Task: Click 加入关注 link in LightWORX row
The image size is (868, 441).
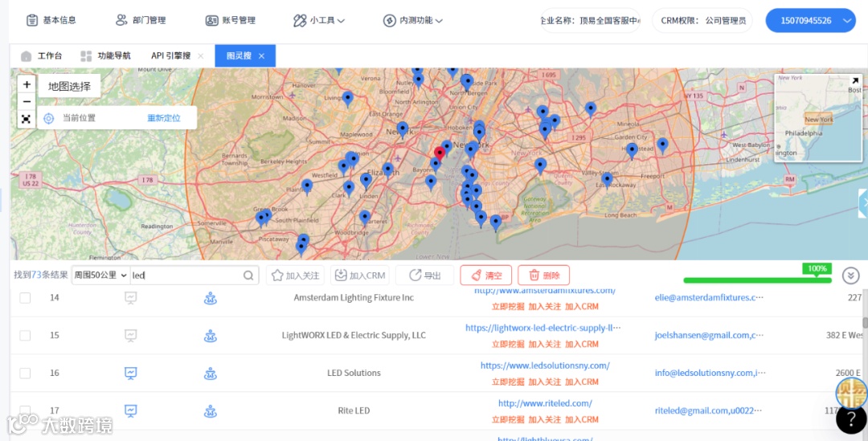Action: point(545,344)
